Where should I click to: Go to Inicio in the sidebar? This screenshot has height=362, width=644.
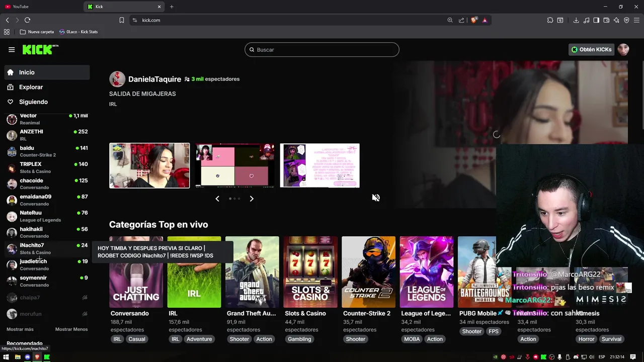(x=47, y=72)
